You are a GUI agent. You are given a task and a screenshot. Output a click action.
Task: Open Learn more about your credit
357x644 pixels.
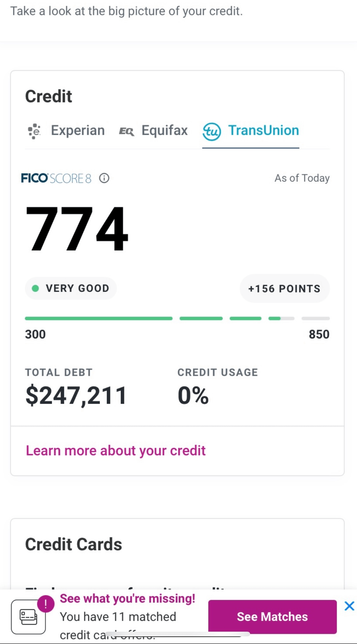click(116, 450)
